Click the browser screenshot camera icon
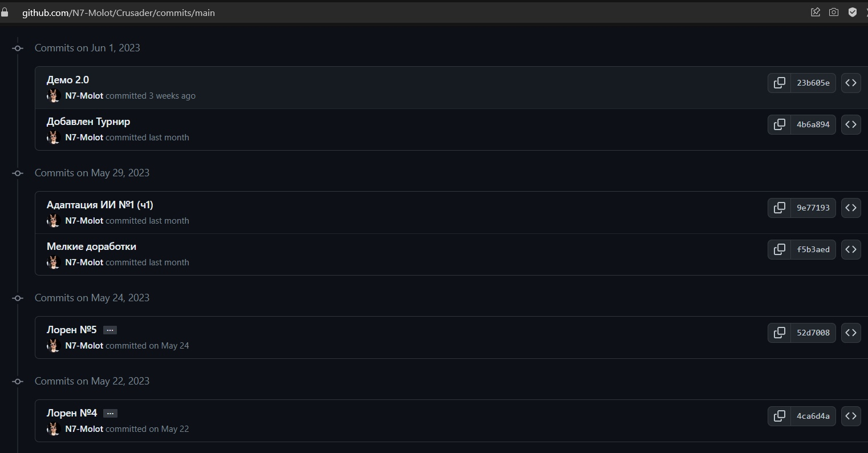Image resolution: width=868 pixels, height=453 pixels. [834, 12]
